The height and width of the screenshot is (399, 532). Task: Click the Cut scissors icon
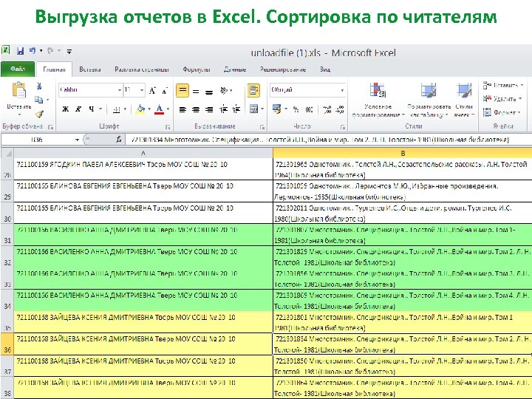(x=39, y=86)
